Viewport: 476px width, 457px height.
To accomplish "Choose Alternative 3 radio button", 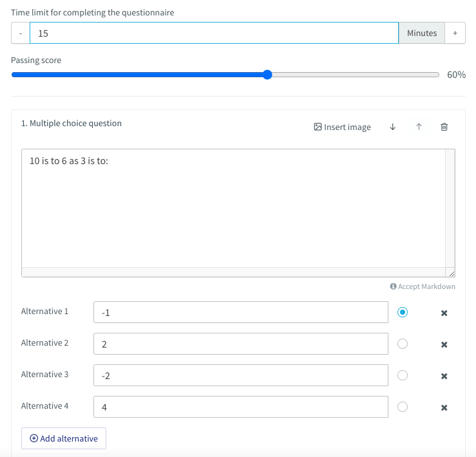I will click(403, 375).
